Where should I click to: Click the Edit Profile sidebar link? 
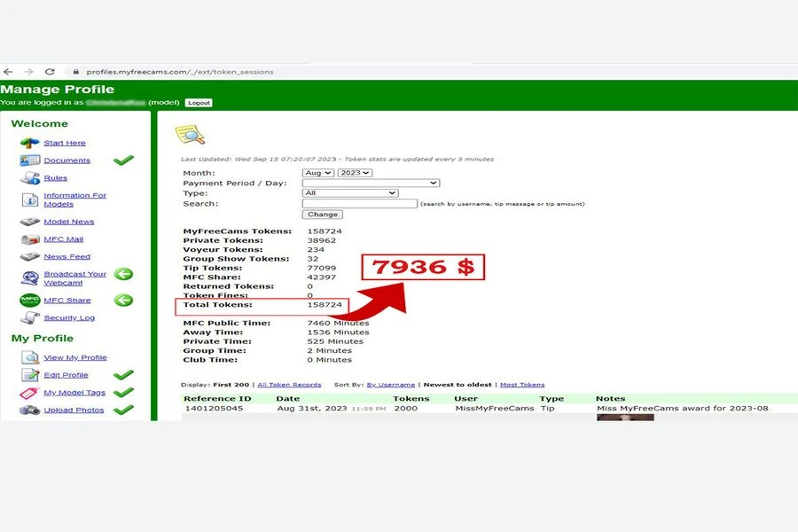pyautogui.click(x=66, y=375)
